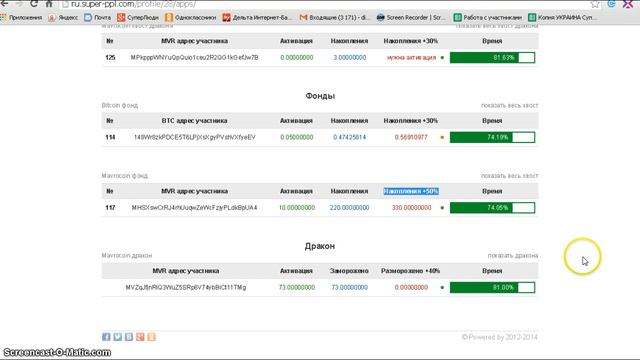
Task: Click the нужна активация status text
Action: 411,58
